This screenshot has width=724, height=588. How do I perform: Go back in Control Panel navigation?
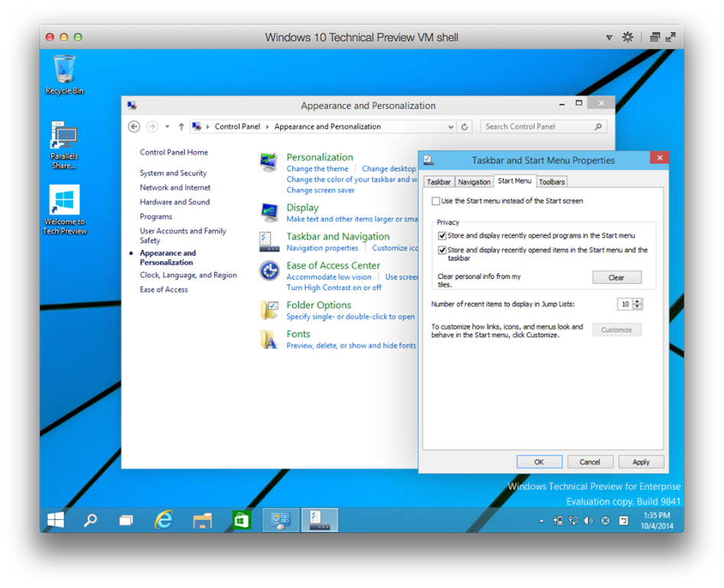[x=134, y=126]
